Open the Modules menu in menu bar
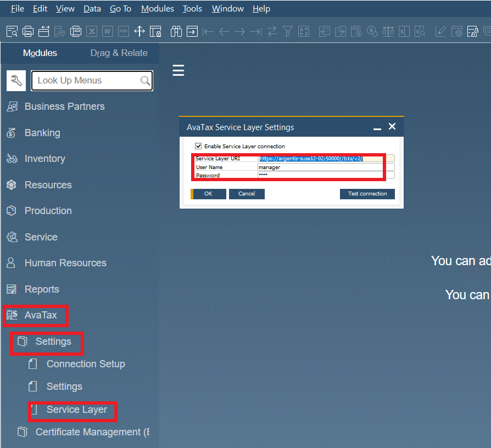This screenshot has width=491, height=448. [158, 9]
